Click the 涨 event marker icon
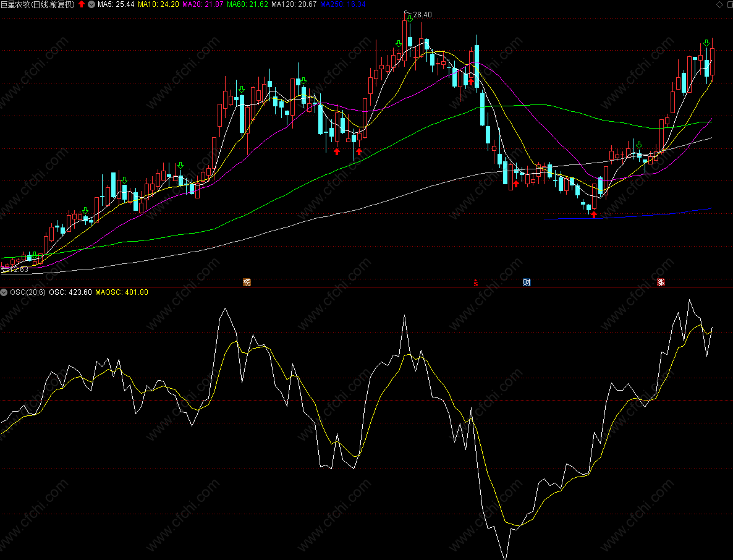 pyautogui.click(x=661, y=282)
